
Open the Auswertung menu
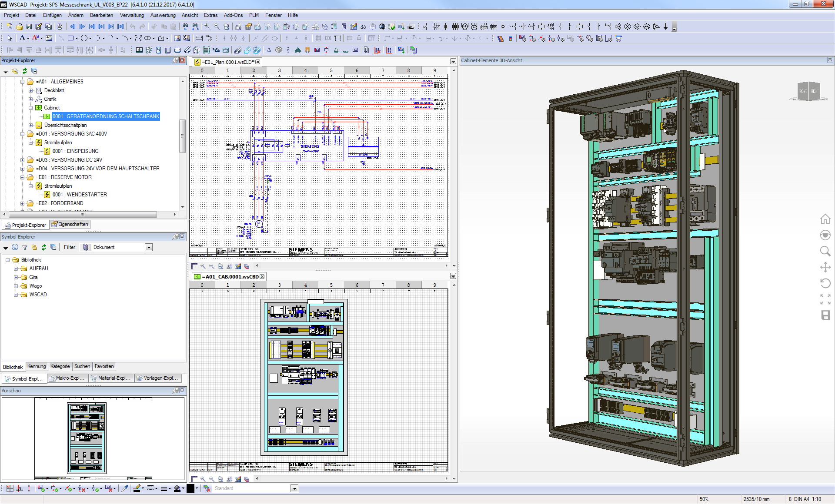click(x=163, y=15)
